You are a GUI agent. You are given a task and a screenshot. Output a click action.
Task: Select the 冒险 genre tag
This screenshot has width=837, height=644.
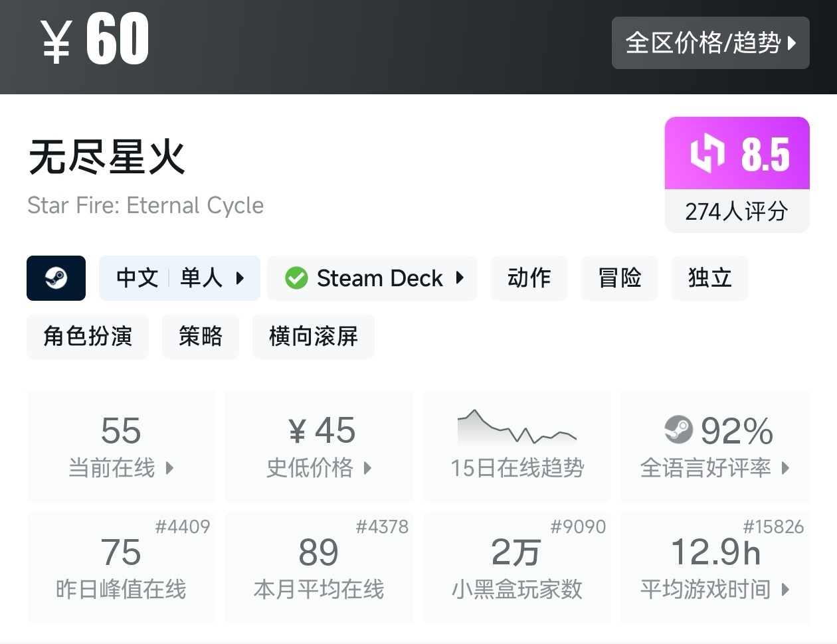coord(619,278)
